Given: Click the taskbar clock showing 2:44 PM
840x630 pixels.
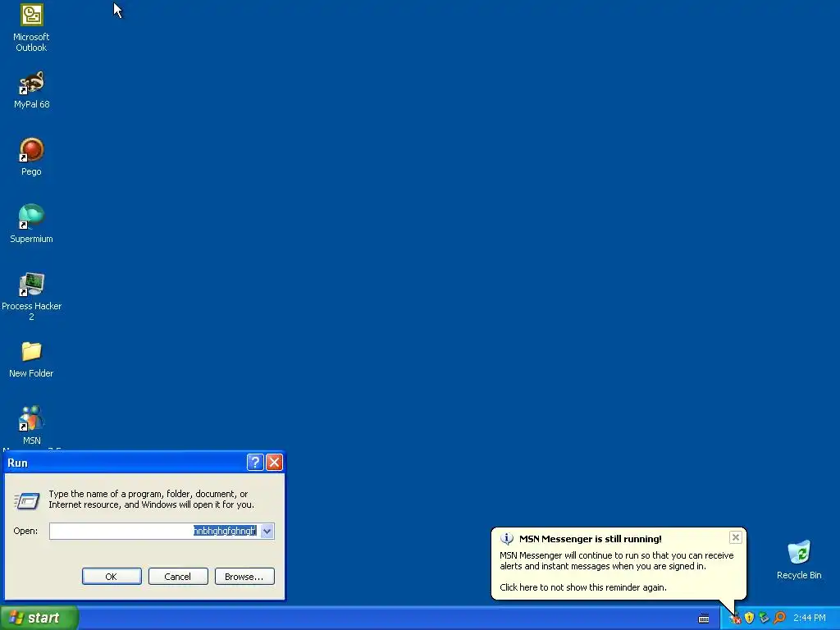Looking at the screenshot, I should point(810,618).
